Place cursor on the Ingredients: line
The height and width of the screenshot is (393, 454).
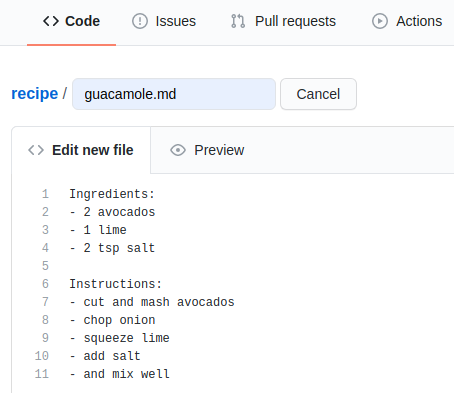[112, 194]
